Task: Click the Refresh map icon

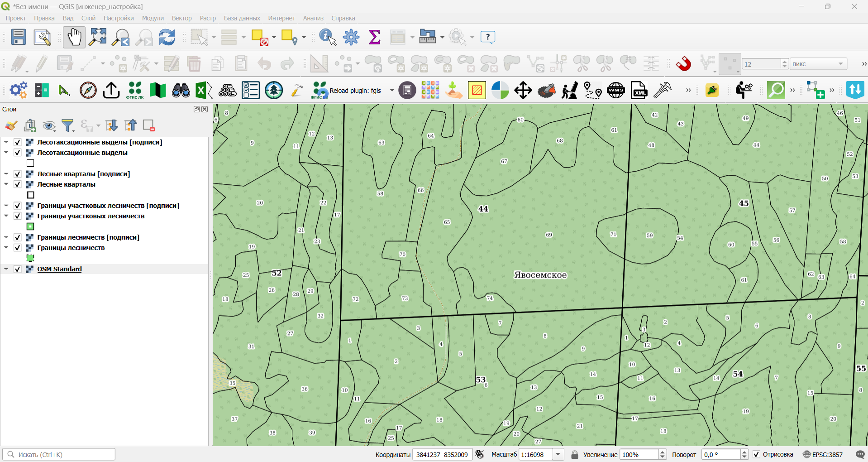Action: pos(167,37)
